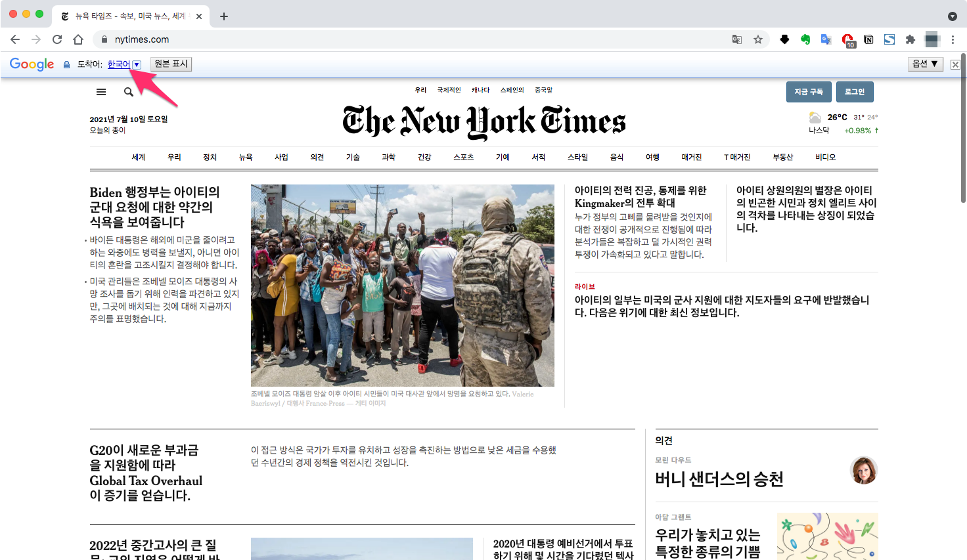The width and height of the screenshot is (967, 560).
Task: Select the 중국말 edition link
Action: [x=544, y=90]
